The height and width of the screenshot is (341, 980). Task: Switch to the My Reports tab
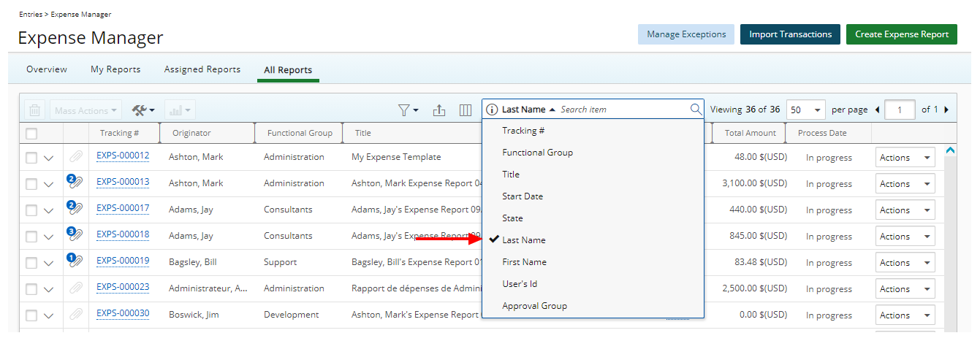[115, 69]
